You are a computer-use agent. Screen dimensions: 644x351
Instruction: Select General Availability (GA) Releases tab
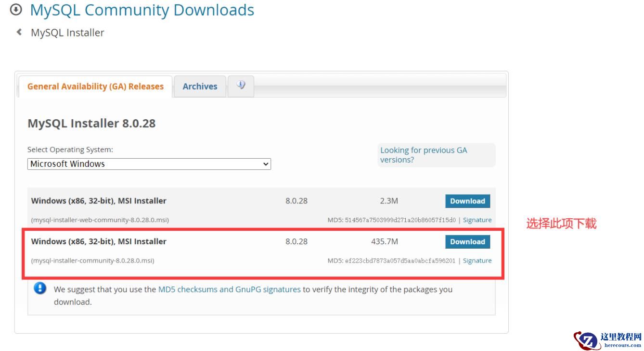95,87
